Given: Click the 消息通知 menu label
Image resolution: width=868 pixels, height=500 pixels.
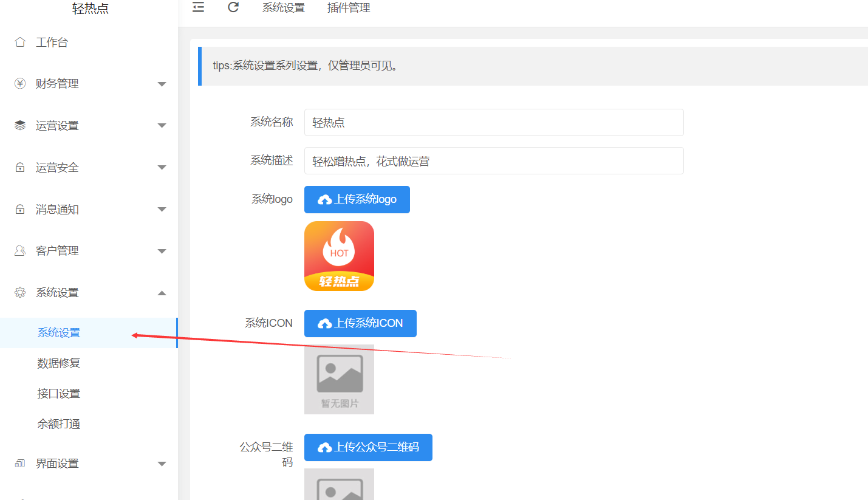Looking at the screenshot, I should tap(57, 210).
